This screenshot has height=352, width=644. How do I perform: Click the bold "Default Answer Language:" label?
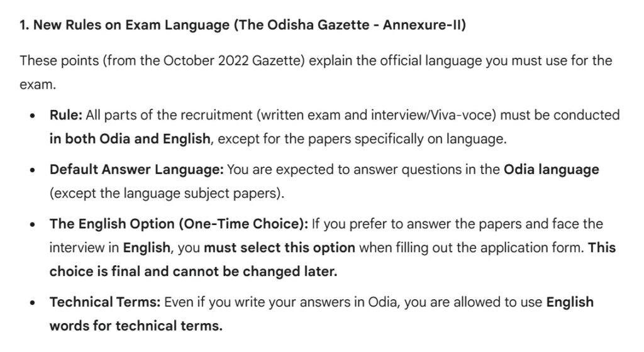coord(136,170)
